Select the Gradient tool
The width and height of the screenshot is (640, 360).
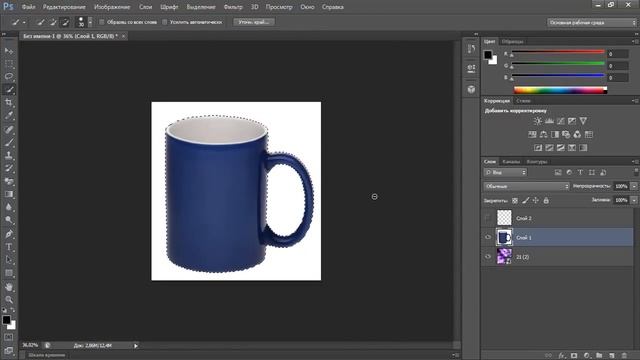[9, 195]
